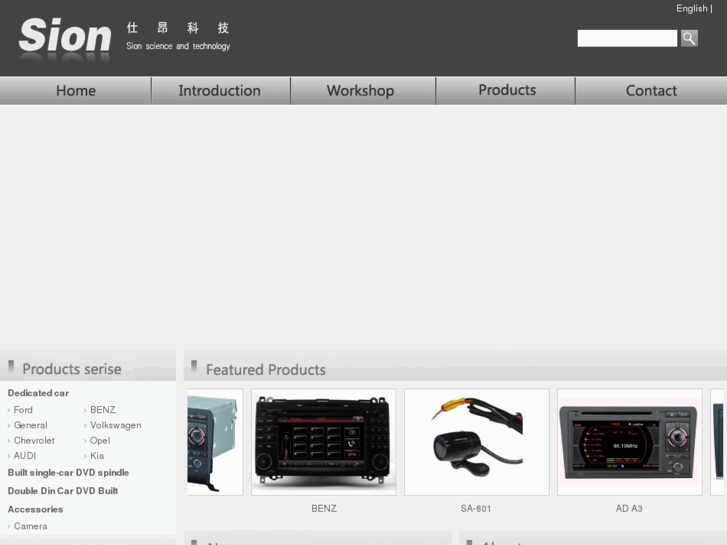This screenshot has height=545, width=727.
Task: Select the Camera accessory link
Action: click(31, 526)
